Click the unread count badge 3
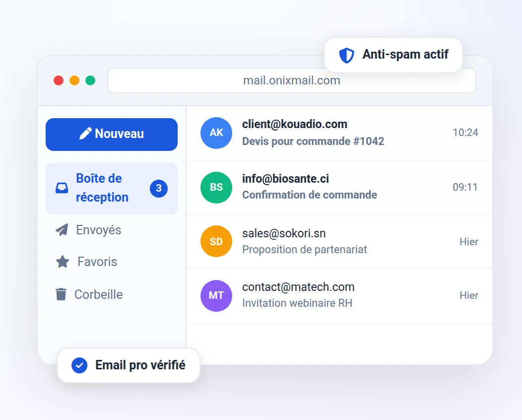Viewport: 522px width, 420px height. (x=159, y=189)
